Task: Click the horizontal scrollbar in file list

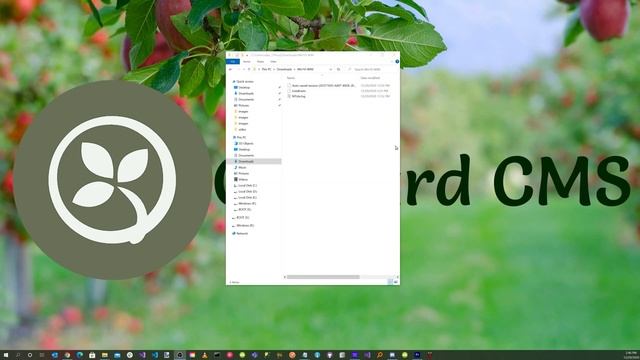Action: click(323, 277)
